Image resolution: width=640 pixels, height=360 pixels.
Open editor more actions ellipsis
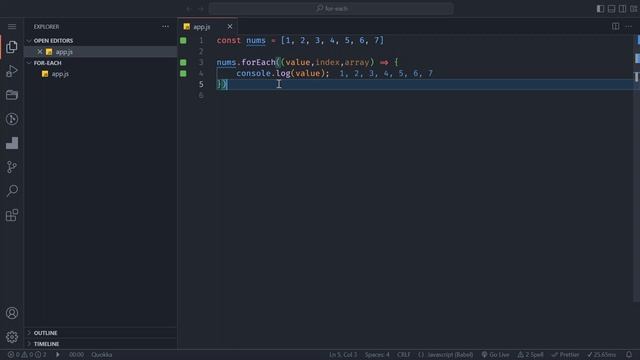click(x=629, y=27)
